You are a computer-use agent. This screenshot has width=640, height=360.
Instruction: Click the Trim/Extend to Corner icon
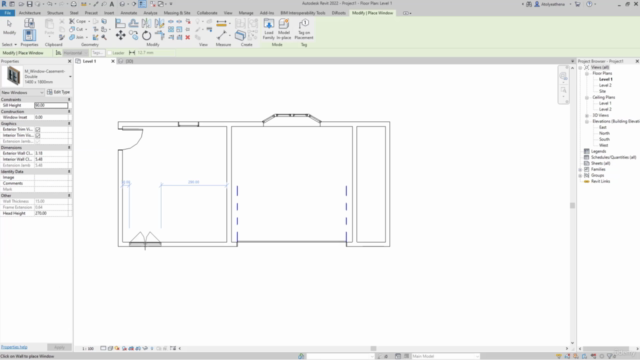pos(159,36)
